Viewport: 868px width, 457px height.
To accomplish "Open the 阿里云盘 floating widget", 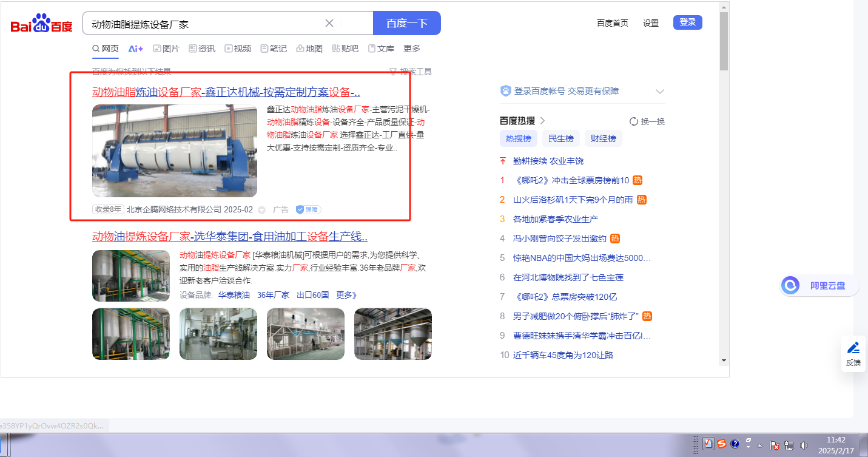I will point(819,285).
